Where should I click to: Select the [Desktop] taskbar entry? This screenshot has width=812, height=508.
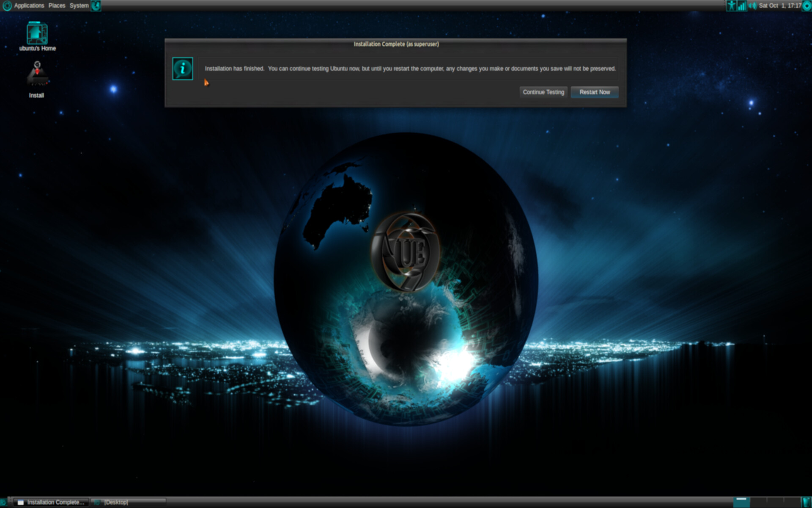pyautogui.click(x=116, y=502)
